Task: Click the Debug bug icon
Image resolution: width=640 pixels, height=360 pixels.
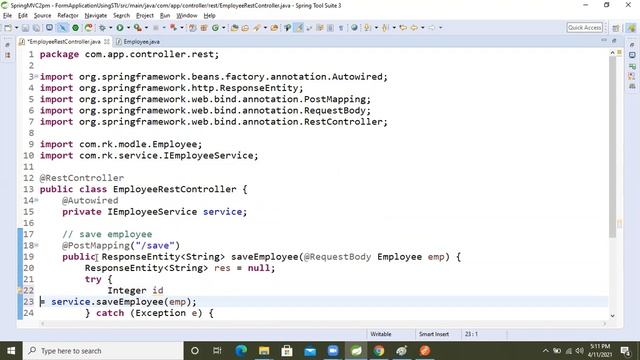Action: pyautogui.click(x=102, y=28)
